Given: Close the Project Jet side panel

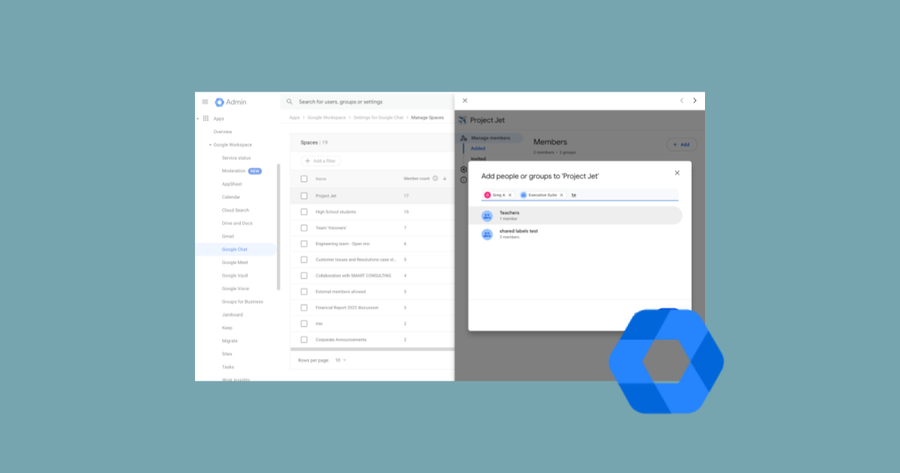Looking at the screenshot, I should (x=465, y=100).
